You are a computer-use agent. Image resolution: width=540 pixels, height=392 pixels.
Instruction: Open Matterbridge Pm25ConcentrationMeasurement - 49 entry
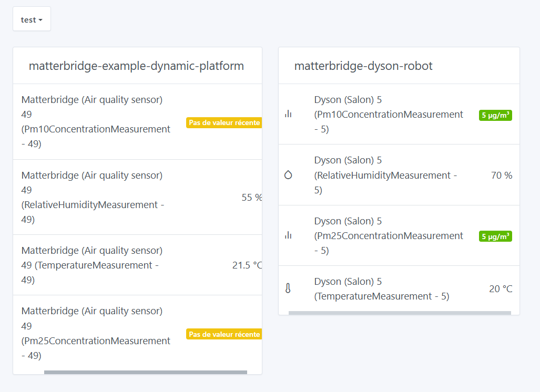(x=96, y=334)
